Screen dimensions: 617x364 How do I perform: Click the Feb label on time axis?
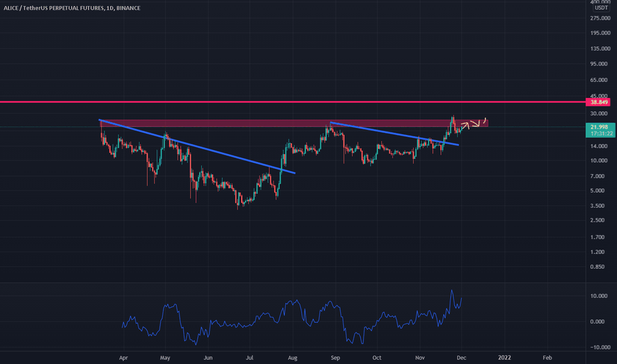click(x=547, y=357)
